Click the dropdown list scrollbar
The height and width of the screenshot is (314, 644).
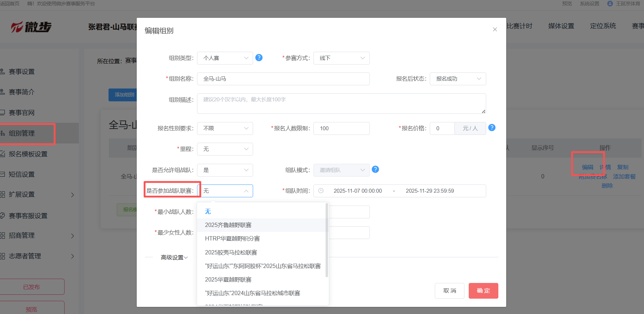(327, 240)
